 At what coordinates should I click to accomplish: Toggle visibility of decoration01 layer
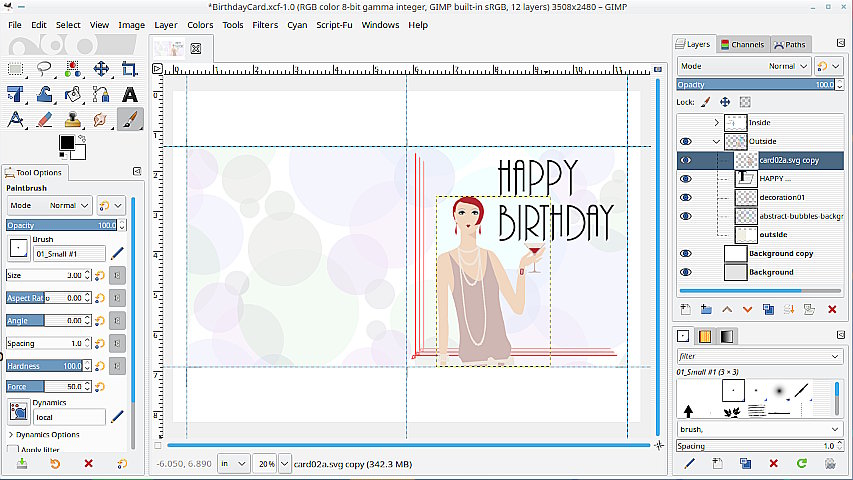[685, 197]
